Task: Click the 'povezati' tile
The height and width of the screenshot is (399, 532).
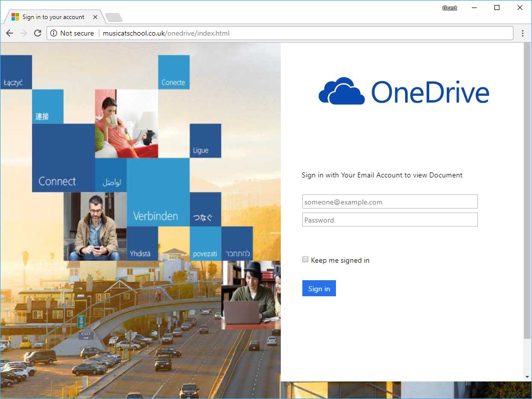Action: pyautogui.click(x=206, y=244)
